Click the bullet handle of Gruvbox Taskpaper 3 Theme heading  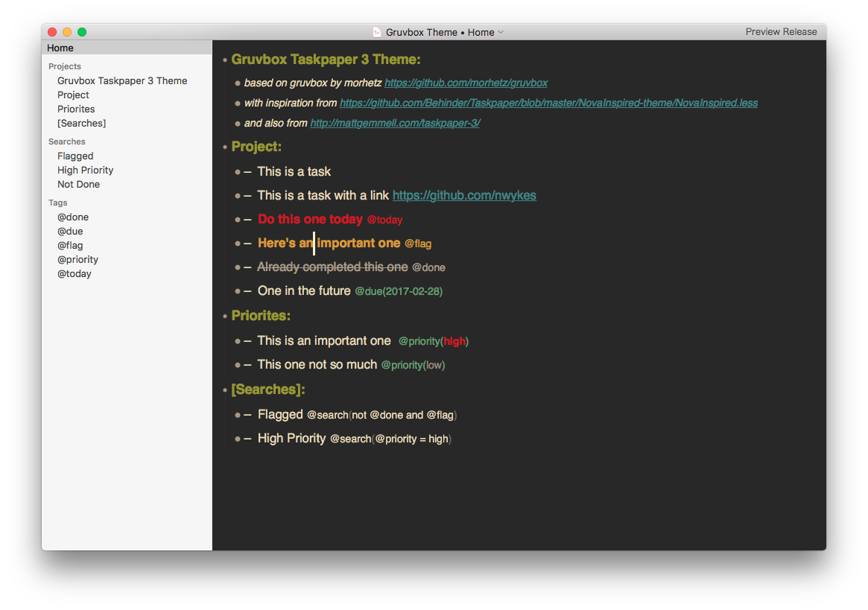pos(225,60)
